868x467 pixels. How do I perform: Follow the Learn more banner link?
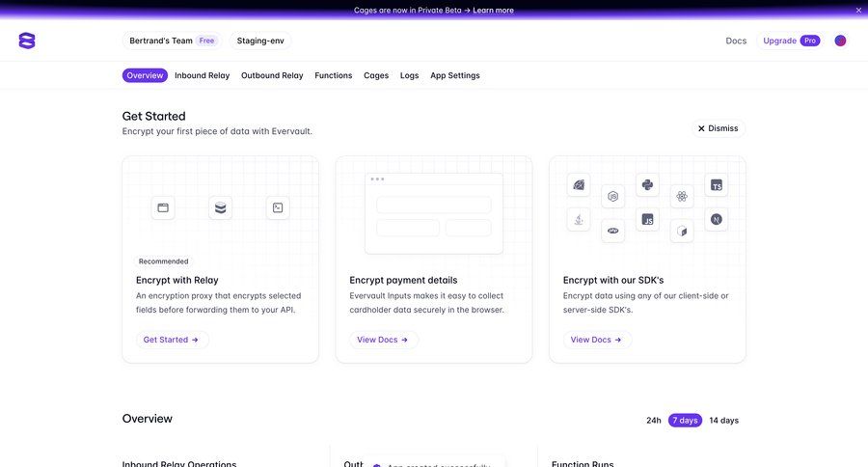tap(493, 10)
